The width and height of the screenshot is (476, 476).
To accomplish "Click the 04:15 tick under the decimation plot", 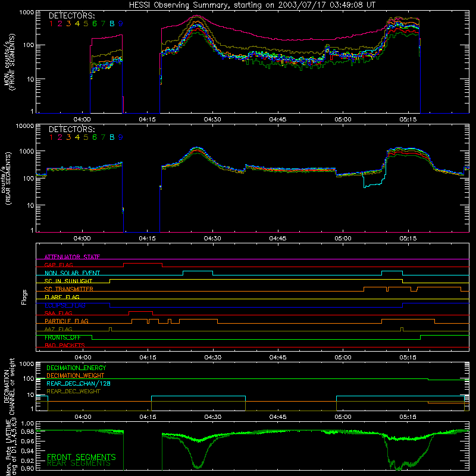I will coord(148,417).
